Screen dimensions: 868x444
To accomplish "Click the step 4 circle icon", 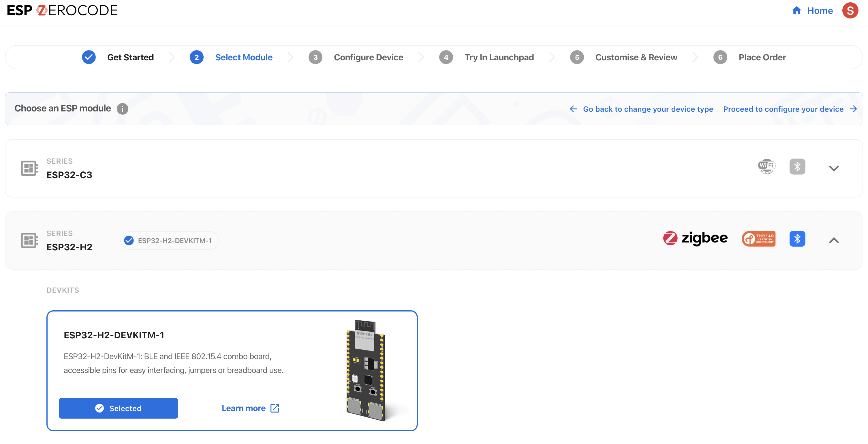I will (x=446, y=57).
